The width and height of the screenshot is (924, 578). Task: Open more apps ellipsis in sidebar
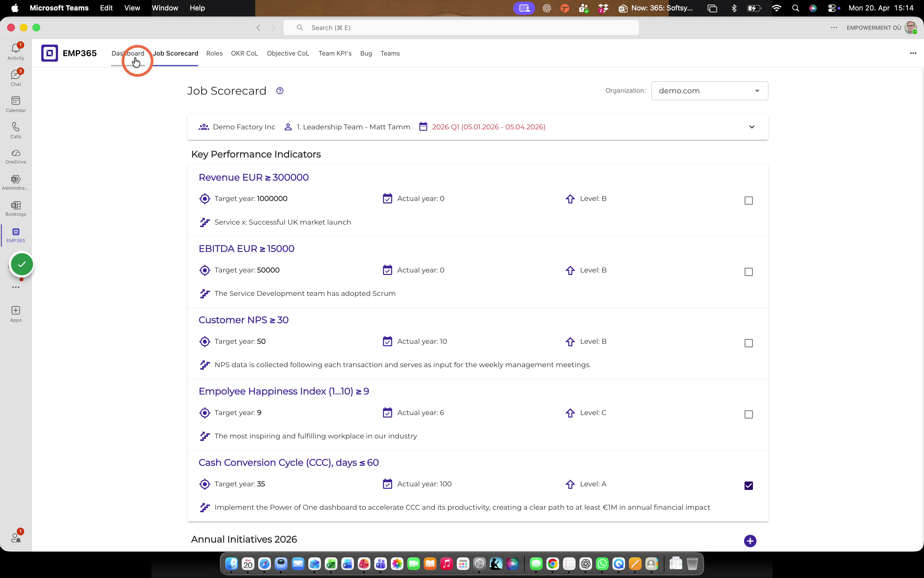(x=16, y=287)
